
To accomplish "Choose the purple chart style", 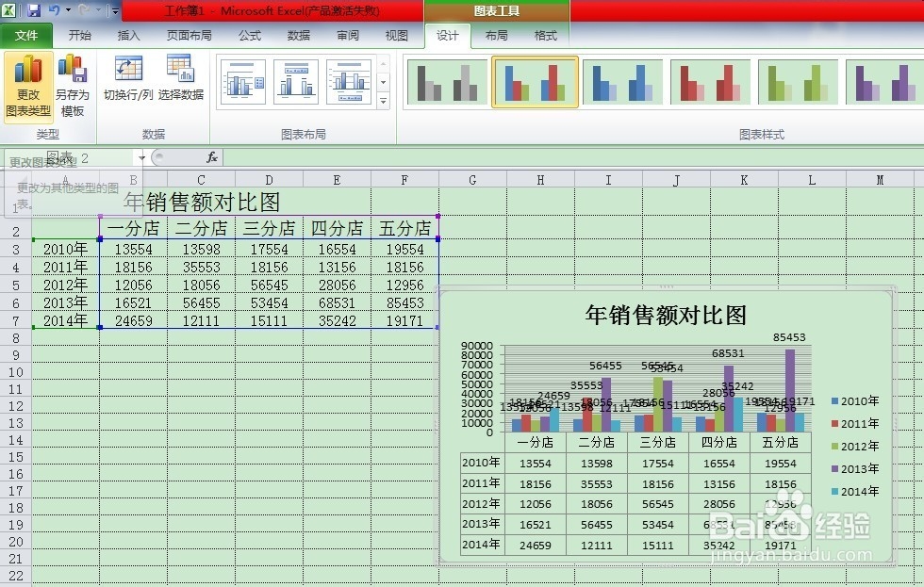I will coord(884,82).
